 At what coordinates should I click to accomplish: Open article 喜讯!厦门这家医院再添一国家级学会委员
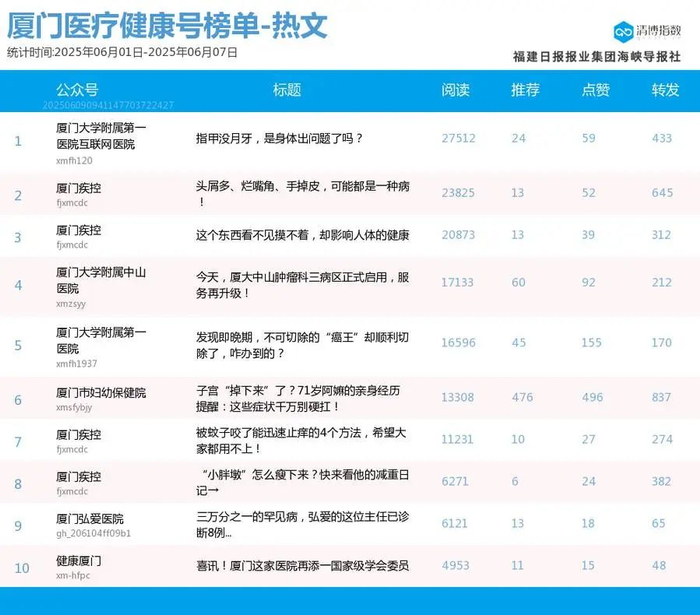(x=302, y=566)
